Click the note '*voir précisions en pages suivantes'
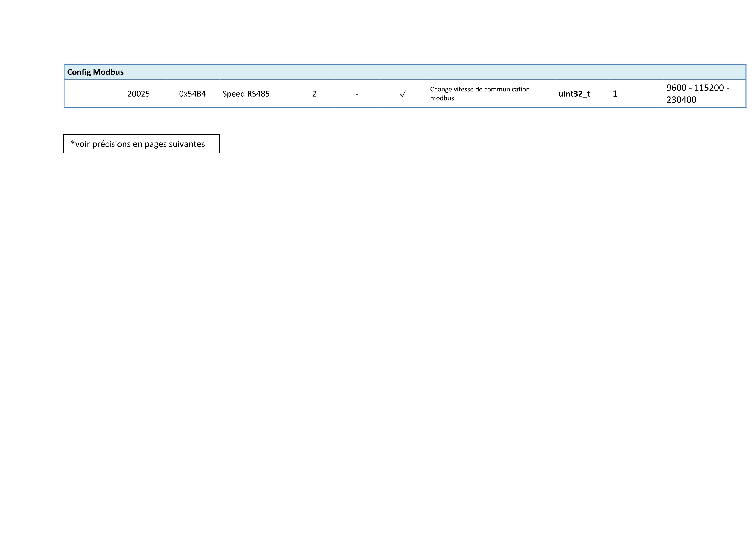This screenshot has width=756, height=535. point(138,144)
